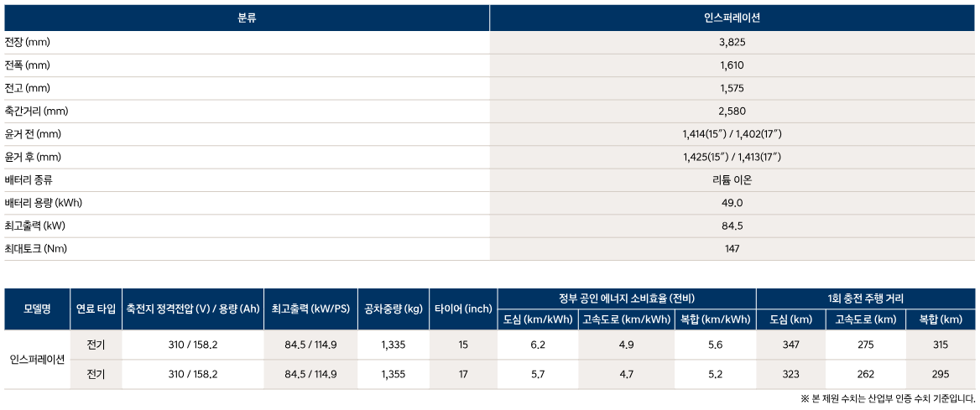Select the 1,610 width value
980x410 pixels.
pyautogui.click(x=732, y=65)
